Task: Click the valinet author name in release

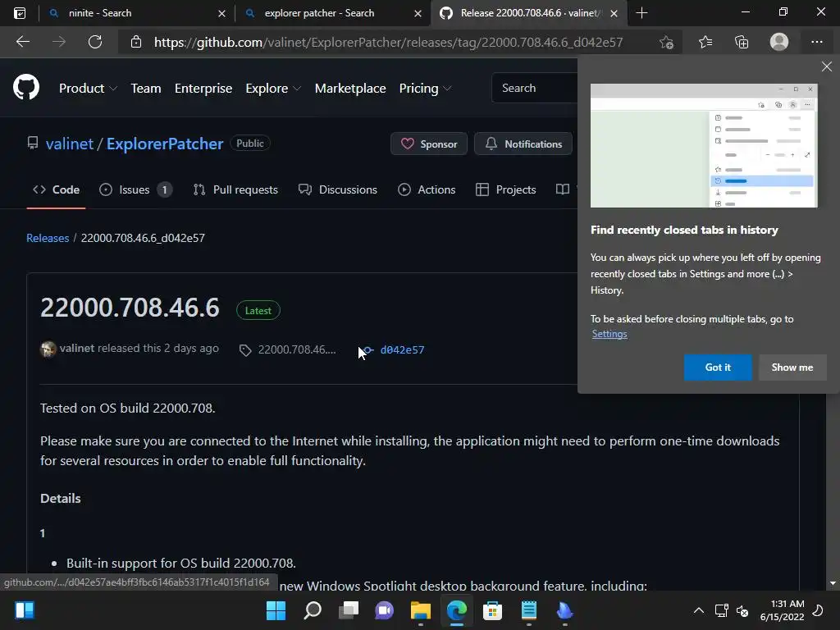Action: tap(77, 348)
